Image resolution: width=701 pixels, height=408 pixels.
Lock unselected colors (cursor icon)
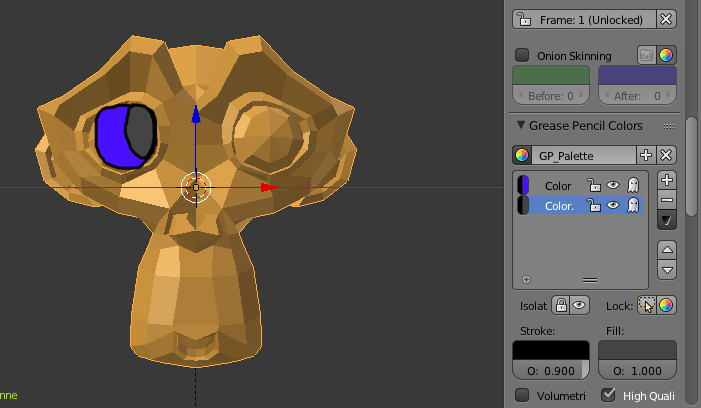coord(646,305)
